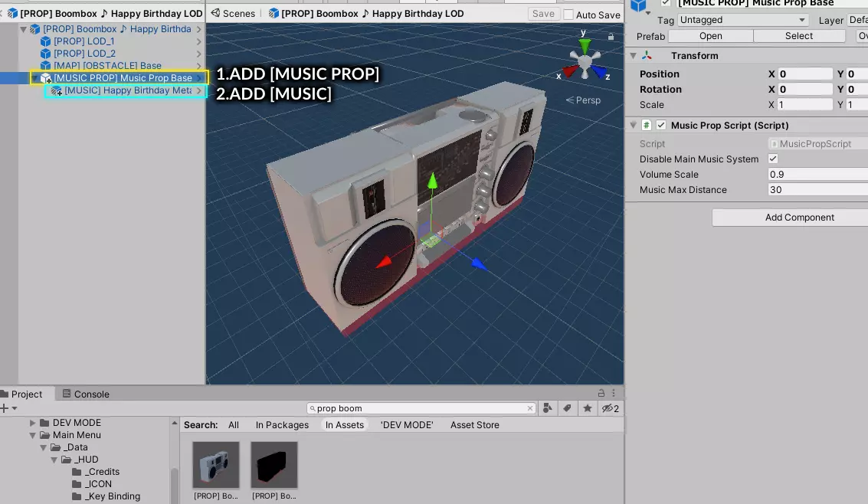Screen dimensions: 868x504
Task: Click the Project panel lock icon
Action: [x=601, y=393]
